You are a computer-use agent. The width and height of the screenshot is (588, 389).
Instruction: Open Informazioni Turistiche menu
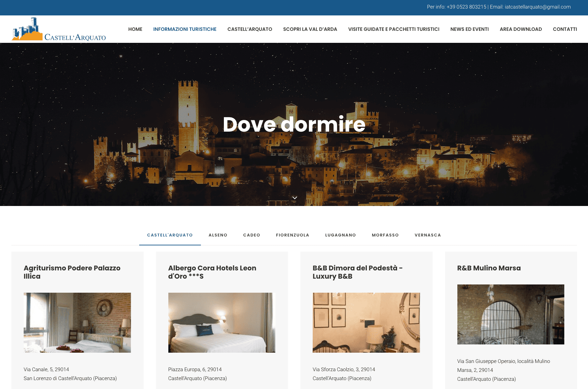tap(184, 29)
